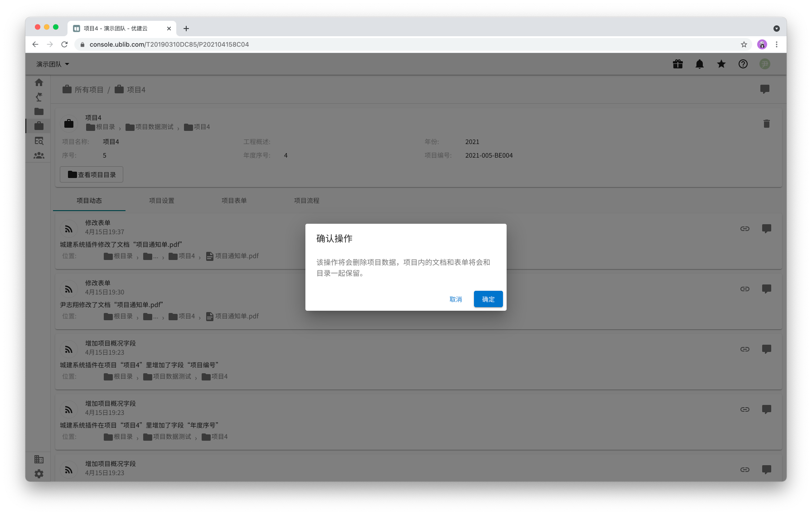Go to home icon in sidebar
This screenshot has width=812, height=515.
pyautogui.click(x=39, y=82)
